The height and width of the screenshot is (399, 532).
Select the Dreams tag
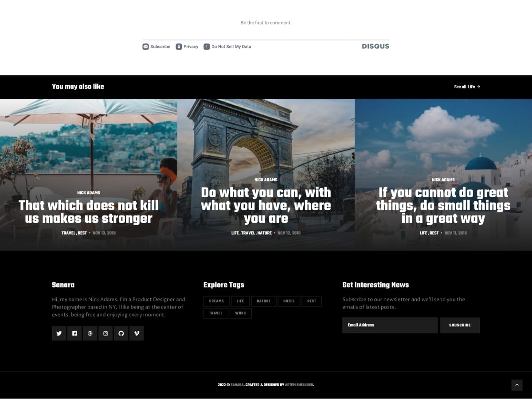coord(216,301)
